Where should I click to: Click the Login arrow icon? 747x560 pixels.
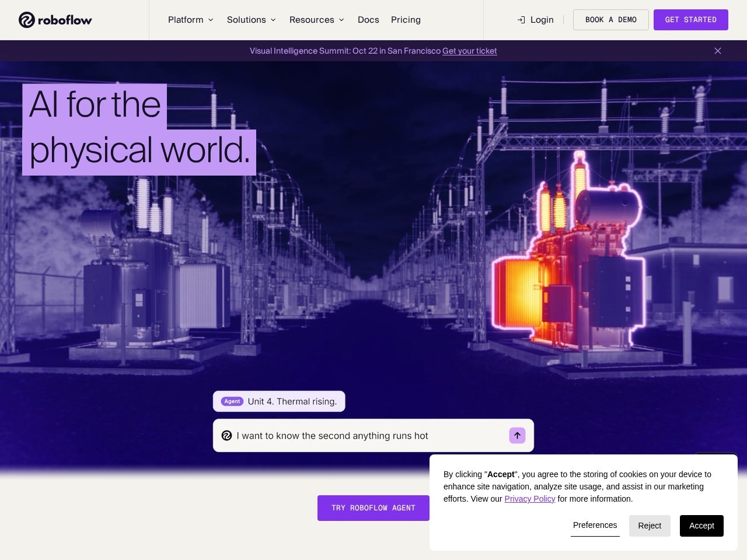coord(521,20)
